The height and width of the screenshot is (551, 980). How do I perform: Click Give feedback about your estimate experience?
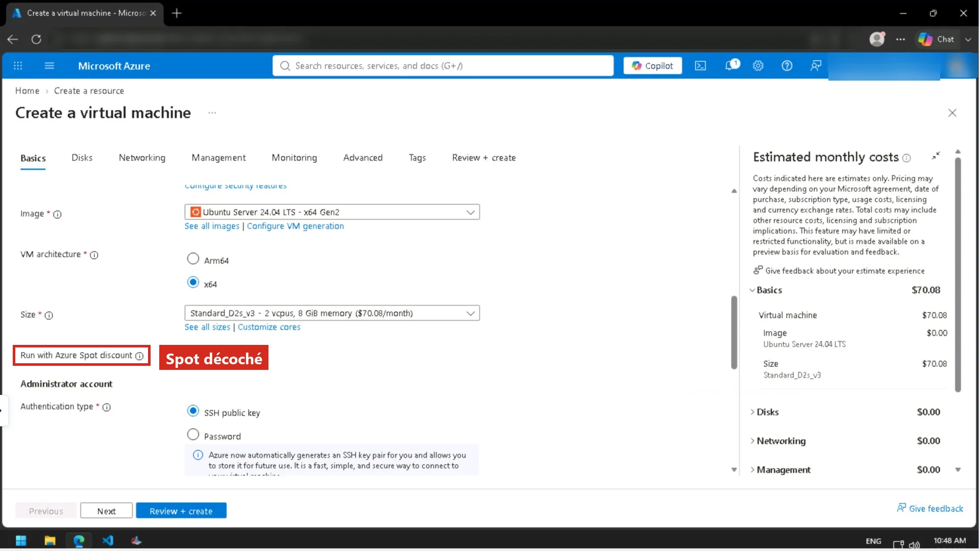pos(839,271)
